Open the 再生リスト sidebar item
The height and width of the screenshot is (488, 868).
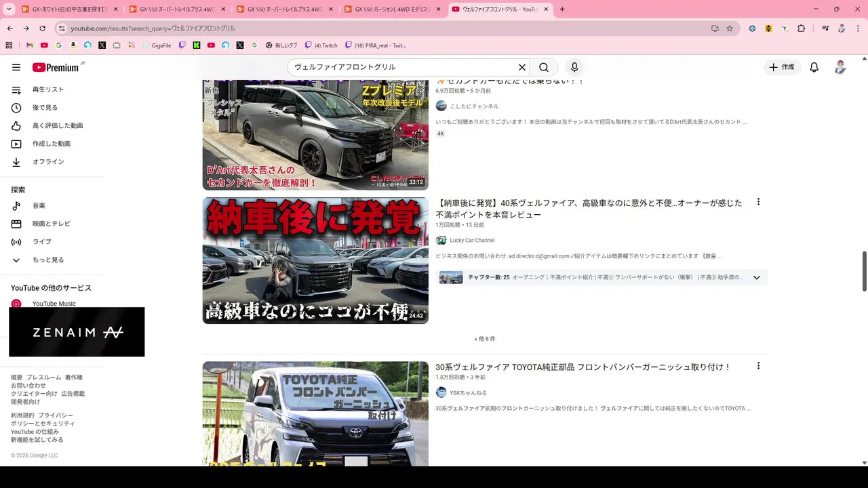click(47, 89)
